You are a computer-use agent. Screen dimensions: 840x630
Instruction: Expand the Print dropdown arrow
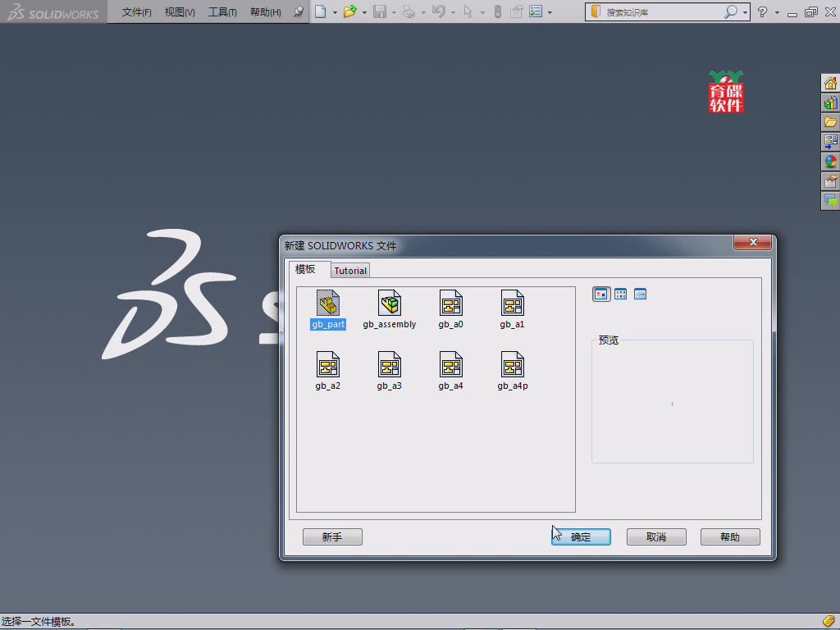(423, 12)
